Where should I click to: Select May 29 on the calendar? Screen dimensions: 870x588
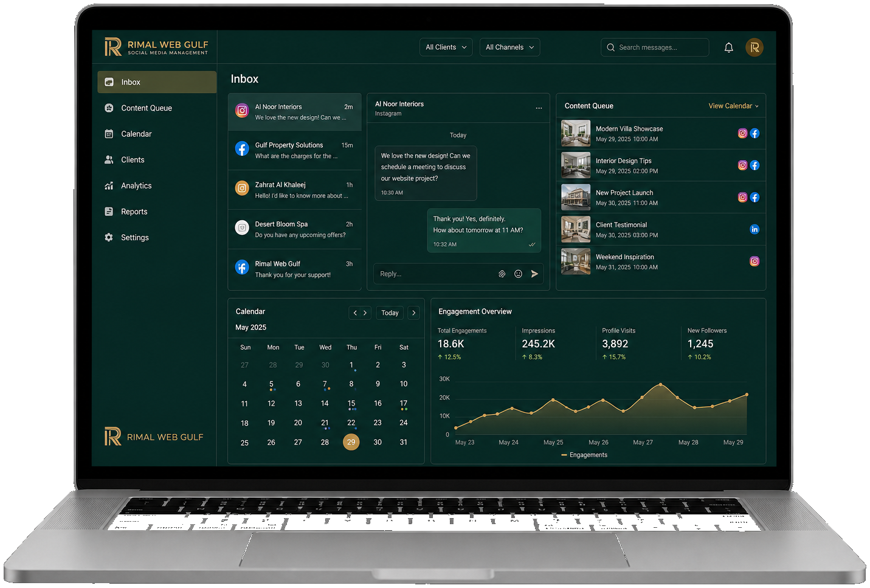(351, 442)
